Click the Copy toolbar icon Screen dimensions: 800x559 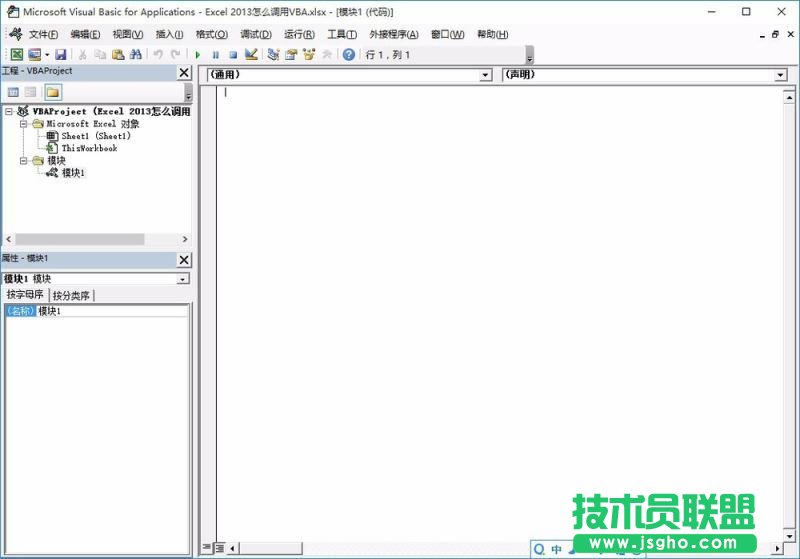click(x=100, y=54)
